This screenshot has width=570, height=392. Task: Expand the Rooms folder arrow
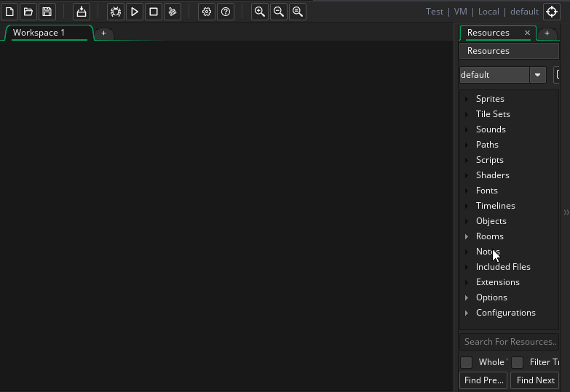pos(467,236)
